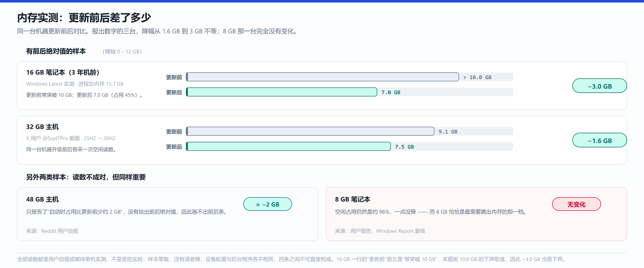This screenshot has height=268, width=644.
Task: Click the source line X 用户 @SoyITPro 截图
Action: [x=71, y=138]
